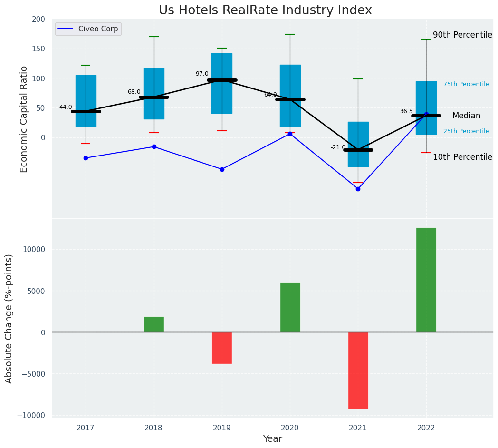The height and width of the screenshot is (448, 498).
Task: Click the red 2021 absolute change bar
Action: tap(358, 370)
